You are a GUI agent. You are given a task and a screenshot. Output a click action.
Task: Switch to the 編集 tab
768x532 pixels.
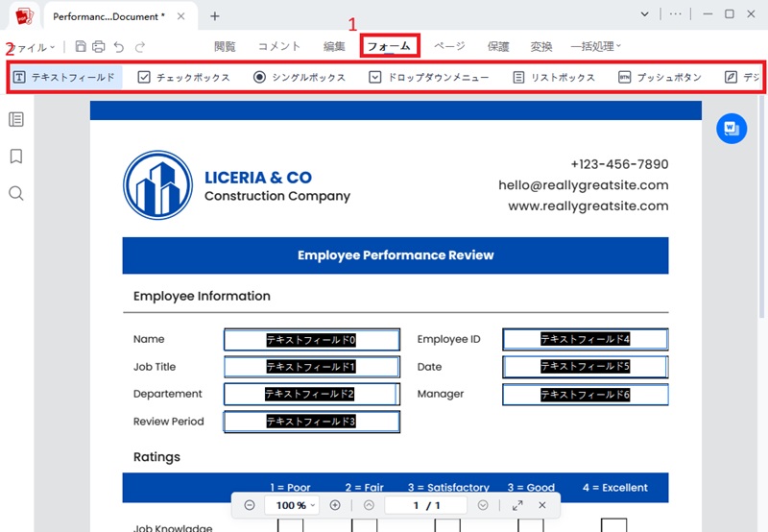(x=334, y=46)
